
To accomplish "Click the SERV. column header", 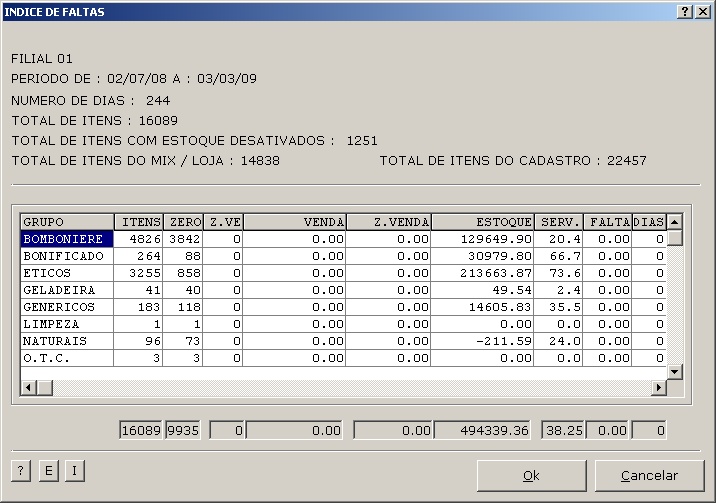I will tap(558, 221).
